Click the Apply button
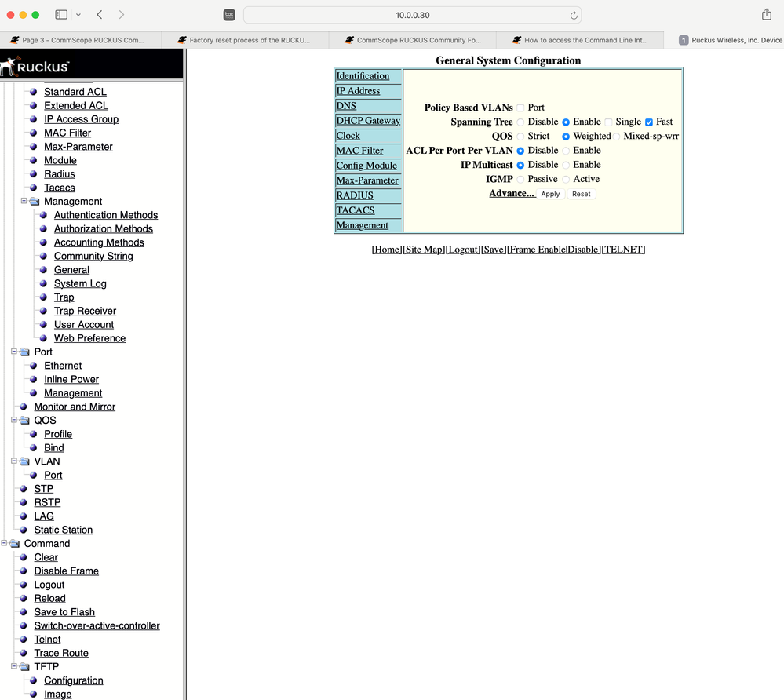The image size is (784, 700). point(550,194)
